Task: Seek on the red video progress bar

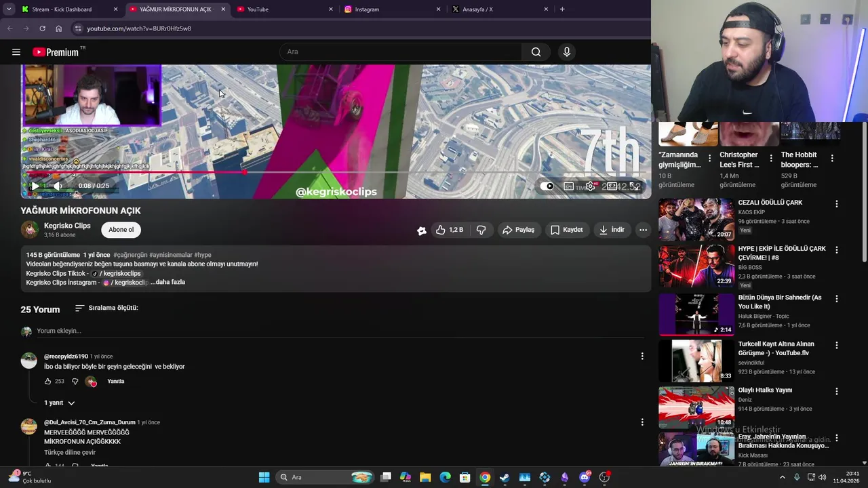Action: [x=336, y=172]
